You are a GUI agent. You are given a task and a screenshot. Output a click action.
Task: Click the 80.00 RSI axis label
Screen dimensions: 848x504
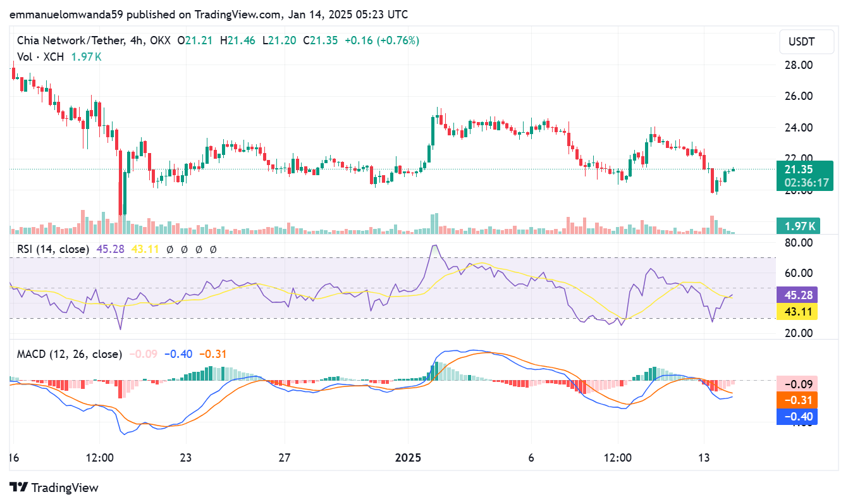pos(798,242)
